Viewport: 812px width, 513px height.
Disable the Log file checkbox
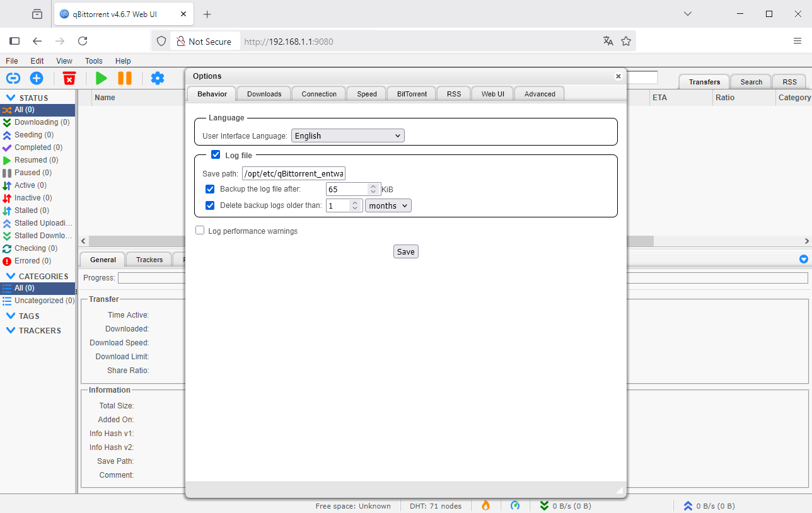pyautogui.click(x=216, y=155)
